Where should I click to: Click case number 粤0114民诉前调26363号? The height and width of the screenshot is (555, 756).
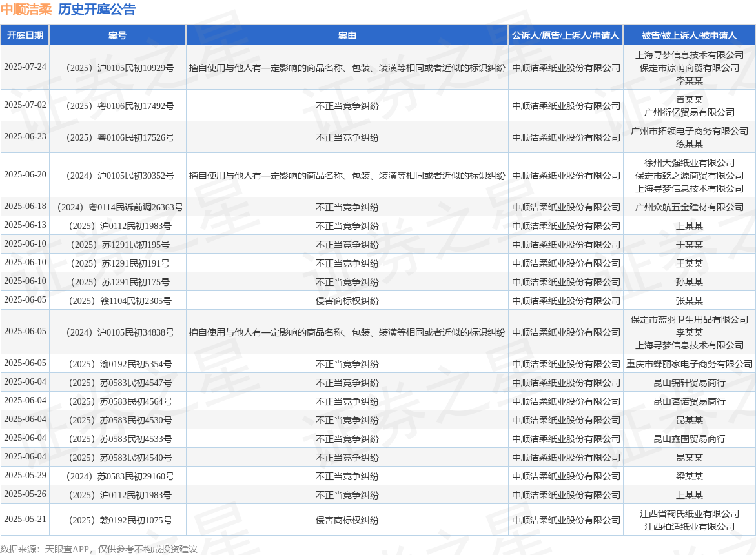coord(120,207)
